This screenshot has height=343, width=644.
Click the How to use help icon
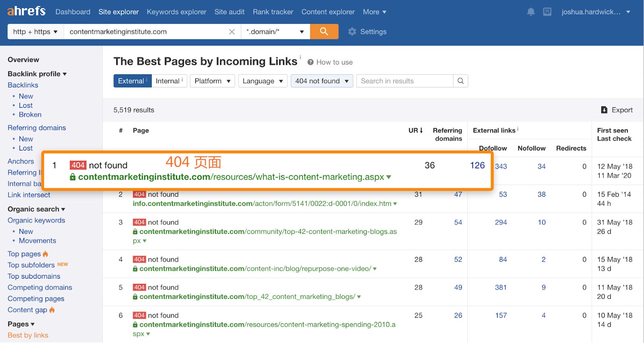pos(311,62)
